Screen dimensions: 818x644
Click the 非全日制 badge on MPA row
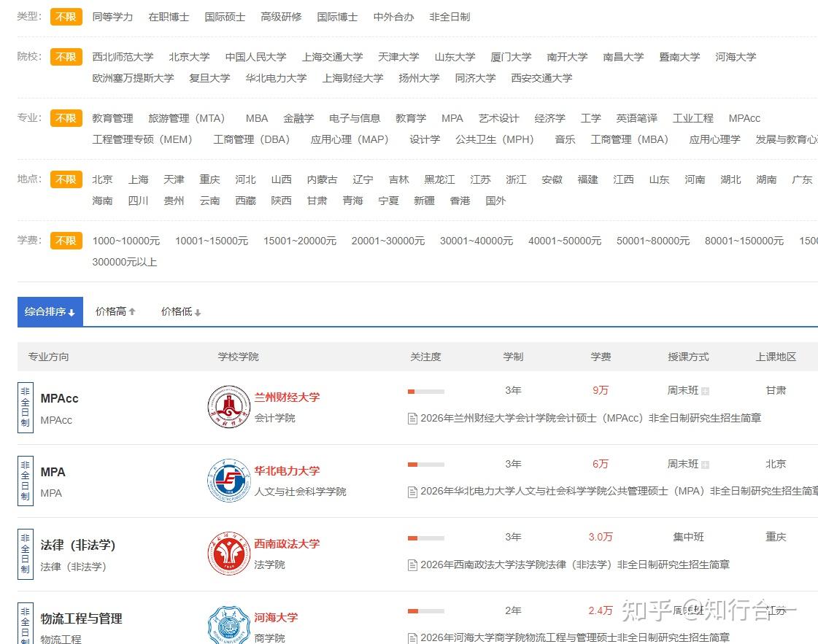click(x=25, y=481)
